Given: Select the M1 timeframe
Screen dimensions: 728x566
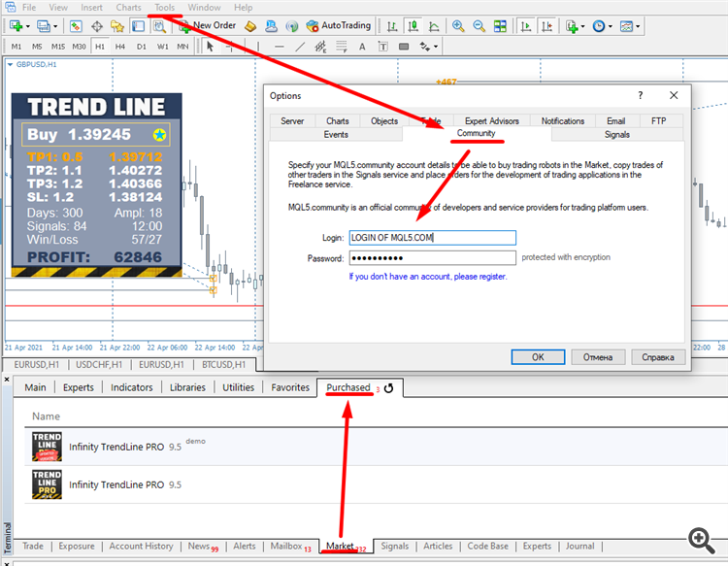Looking at the screenshot, I should pyautogui.click(x=17, y=47).
